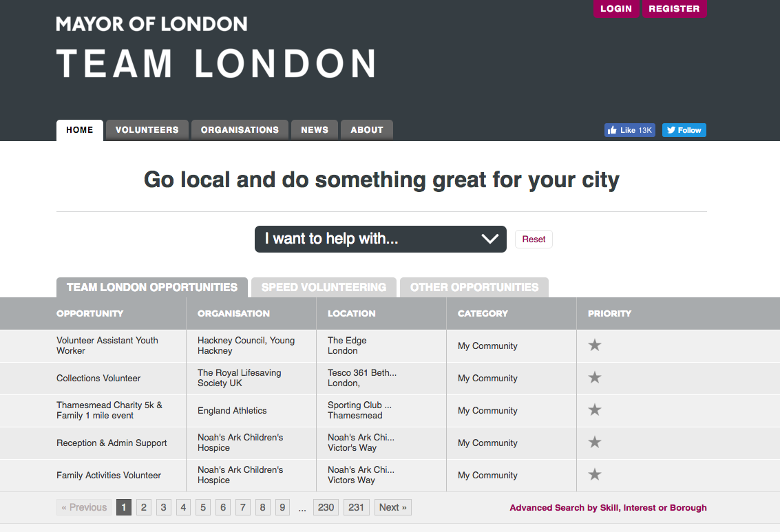The width and height of the screenshot is (780, 532).
Task: Click the LOCATION column header
Action: (351, 313)
